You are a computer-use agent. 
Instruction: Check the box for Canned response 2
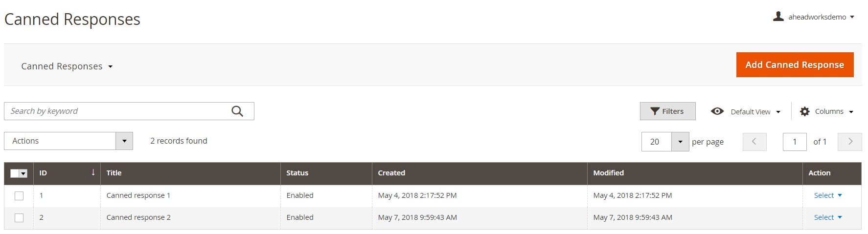pyautogui.click(x=19, y=218)
